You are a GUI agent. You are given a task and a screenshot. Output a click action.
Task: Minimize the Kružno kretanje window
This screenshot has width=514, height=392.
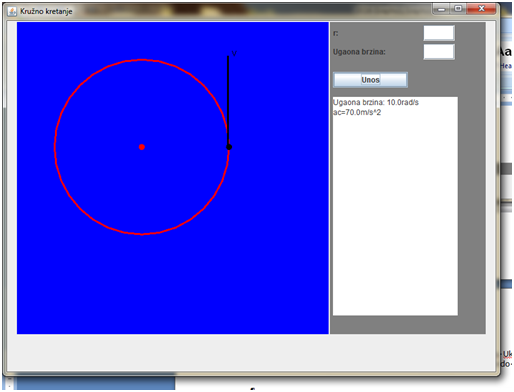pyautogui.click(x=441, y=9)
